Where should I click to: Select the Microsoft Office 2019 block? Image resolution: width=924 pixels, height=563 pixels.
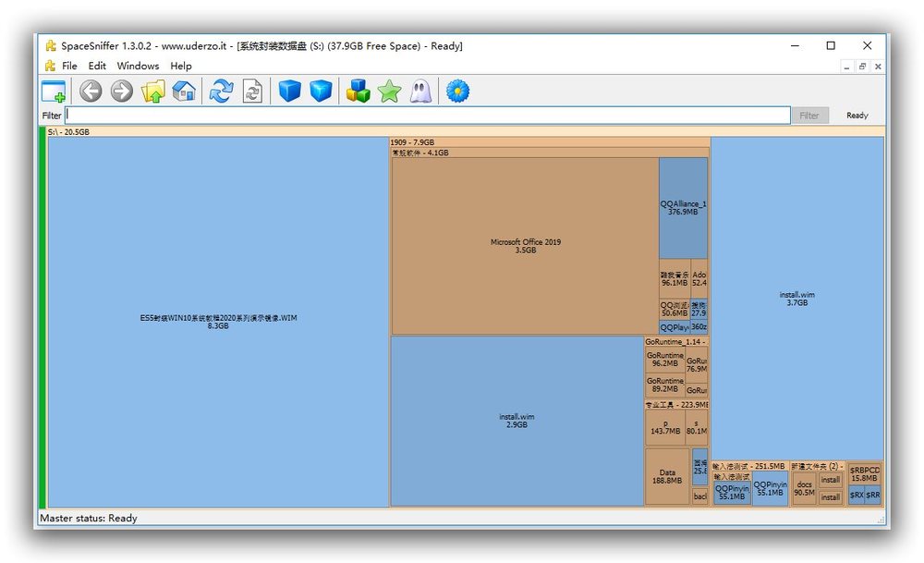coord(525,246)
